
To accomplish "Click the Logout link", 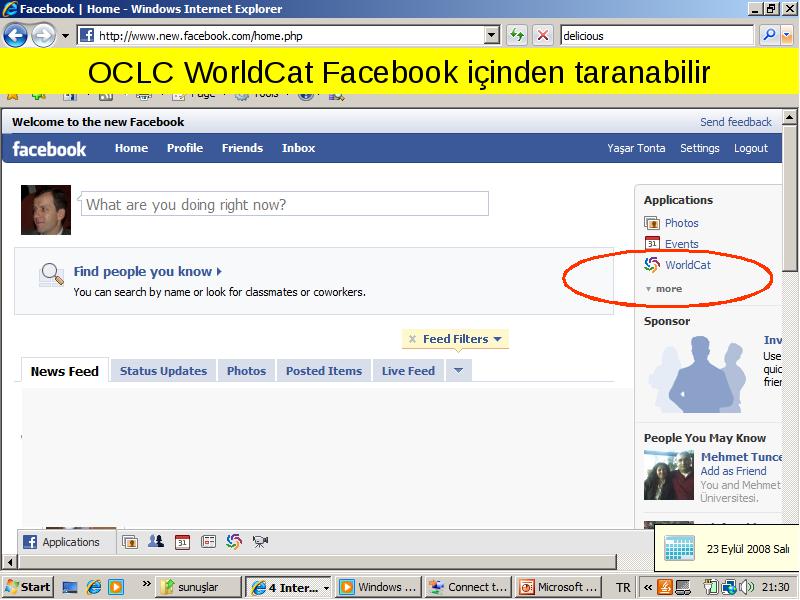I will click(x=751, y=148).
